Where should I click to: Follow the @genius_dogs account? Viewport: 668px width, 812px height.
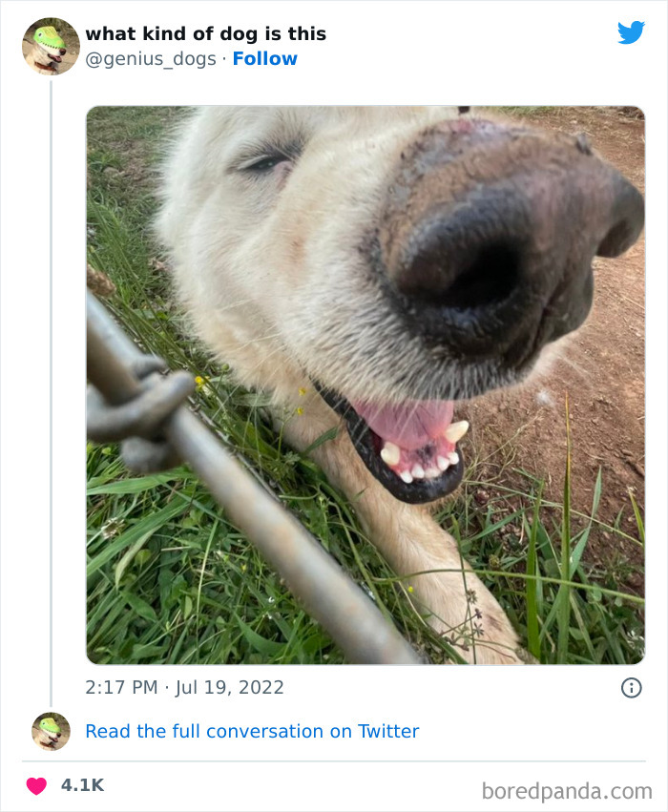[x=264, y=59]
